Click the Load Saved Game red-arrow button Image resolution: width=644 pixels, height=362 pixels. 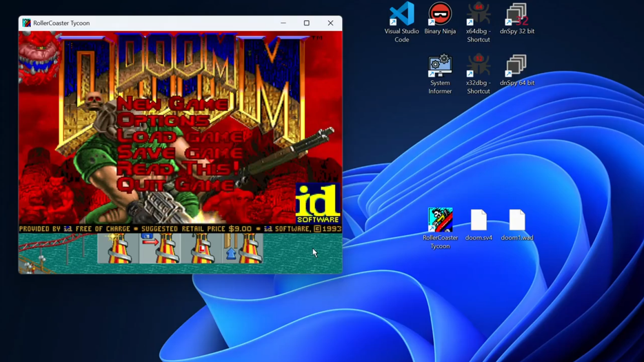(160, 248)
